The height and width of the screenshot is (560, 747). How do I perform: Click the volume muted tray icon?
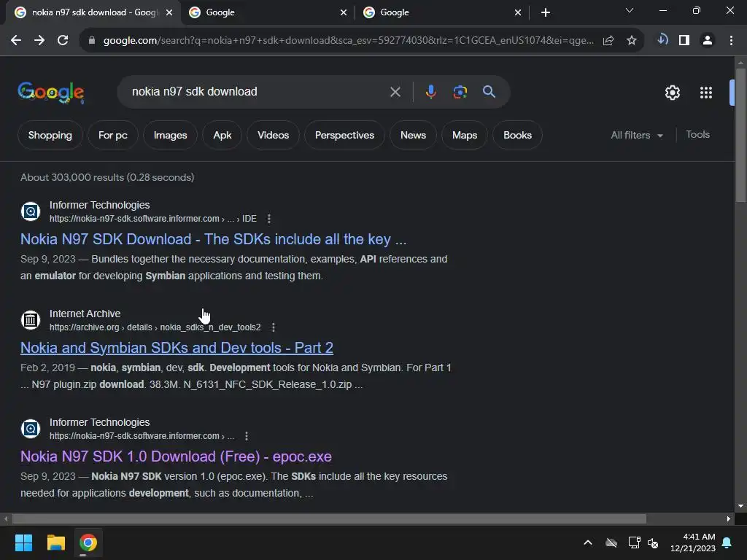click(x=653, y=542)
